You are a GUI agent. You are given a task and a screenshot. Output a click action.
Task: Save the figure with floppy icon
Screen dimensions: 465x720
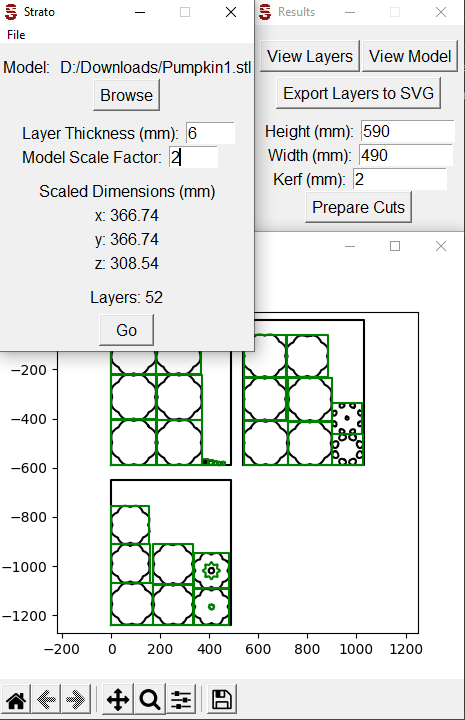(x=222, y=700)
